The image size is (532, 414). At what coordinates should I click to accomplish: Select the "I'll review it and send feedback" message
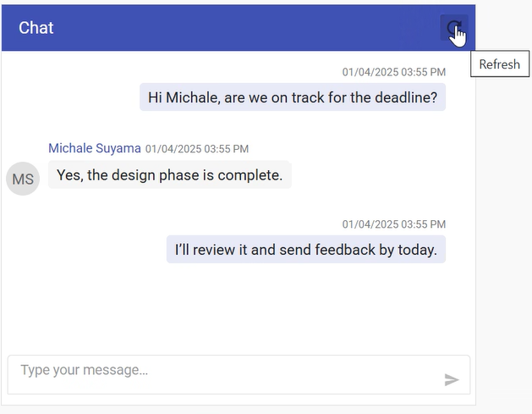click(x=305, y=250)
